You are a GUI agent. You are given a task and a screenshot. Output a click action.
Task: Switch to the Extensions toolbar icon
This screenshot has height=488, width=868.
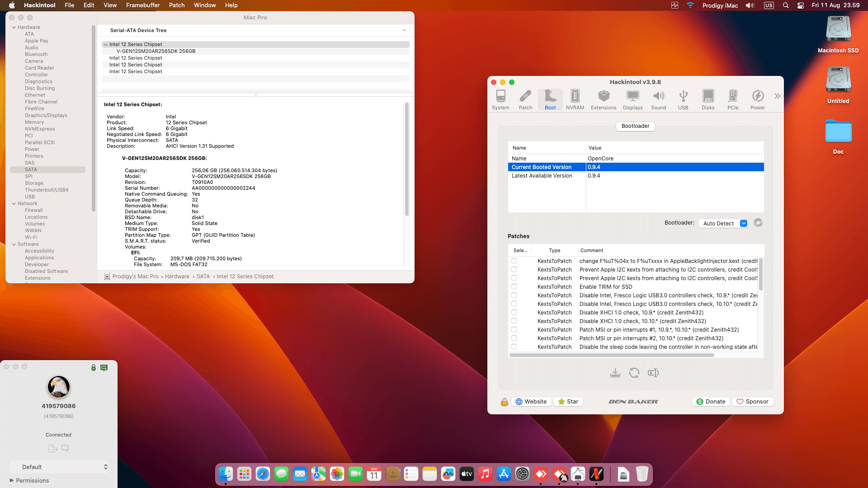(604, 99)
